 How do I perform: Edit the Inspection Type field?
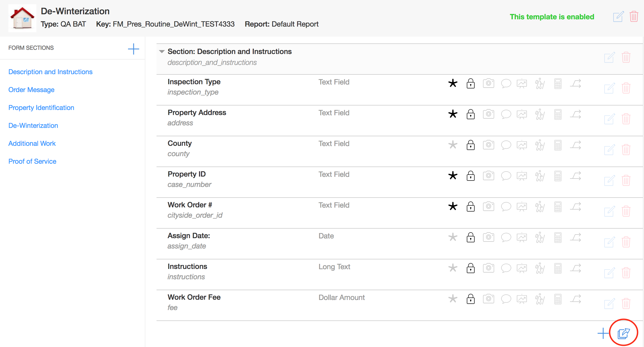coord(609,88)
